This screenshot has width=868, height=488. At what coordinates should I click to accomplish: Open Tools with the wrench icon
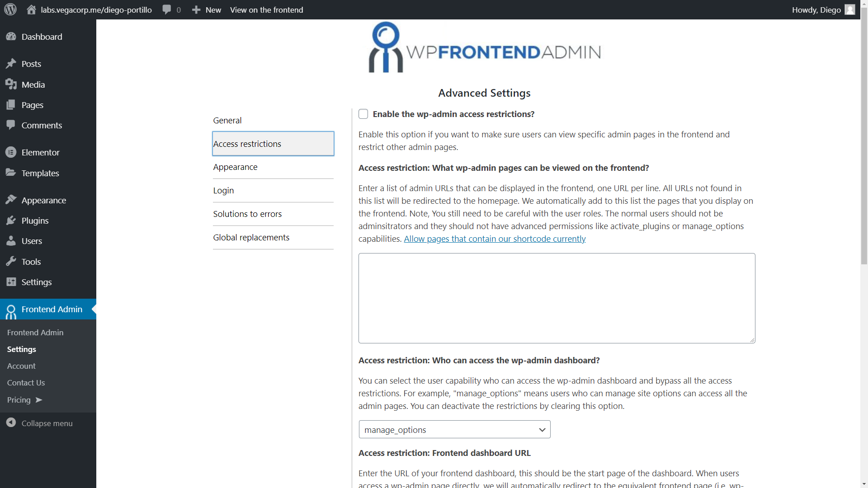point(11,261)
